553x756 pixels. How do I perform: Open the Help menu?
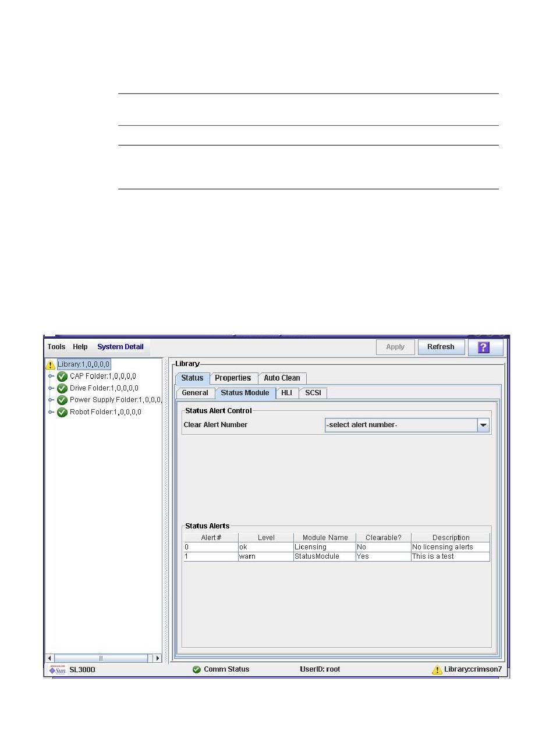coord(80,347)
